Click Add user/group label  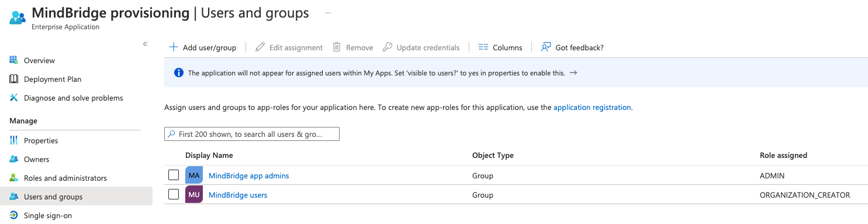pos(209,48)
